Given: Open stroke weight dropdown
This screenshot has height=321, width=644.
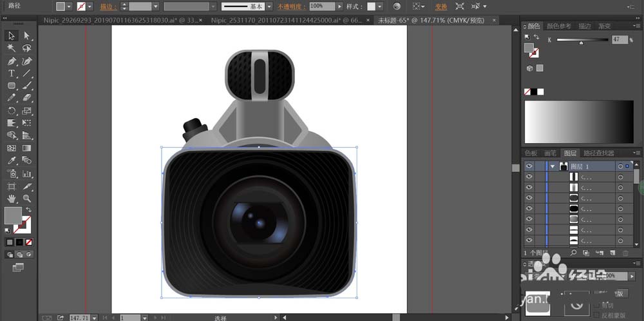Looking at the screenshot, I should (x=156, y=6).
